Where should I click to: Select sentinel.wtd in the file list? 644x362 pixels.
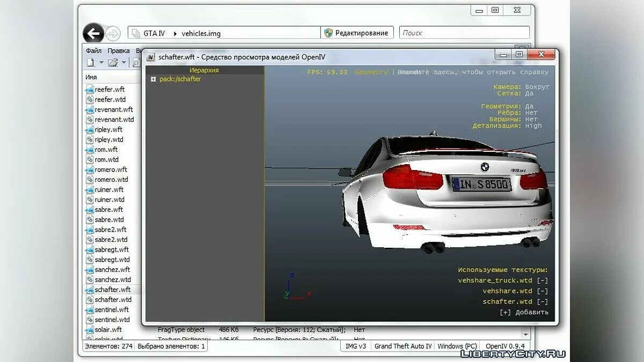point(112,320)
